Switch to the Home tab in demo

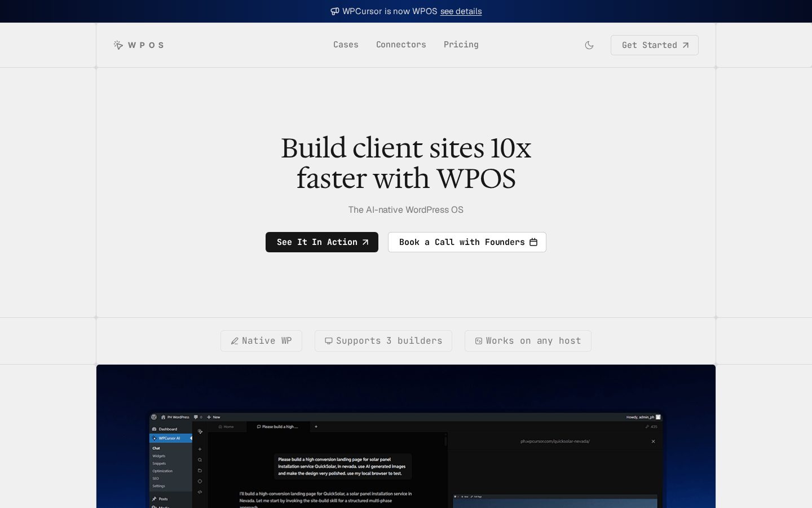[226, 427]
